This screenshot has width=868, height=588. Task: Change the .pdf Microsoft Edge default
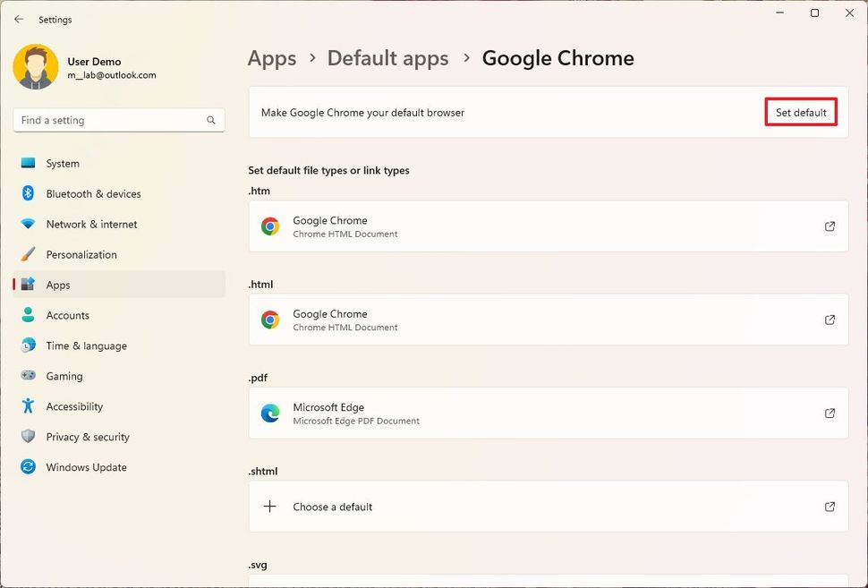click(548, 413)
